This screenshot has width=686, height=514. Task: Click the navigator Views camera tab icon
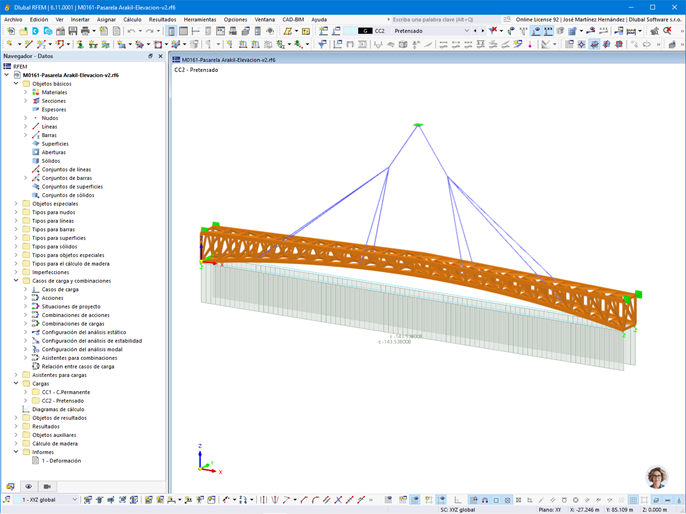pyautogui.click(x=47, y=486)
